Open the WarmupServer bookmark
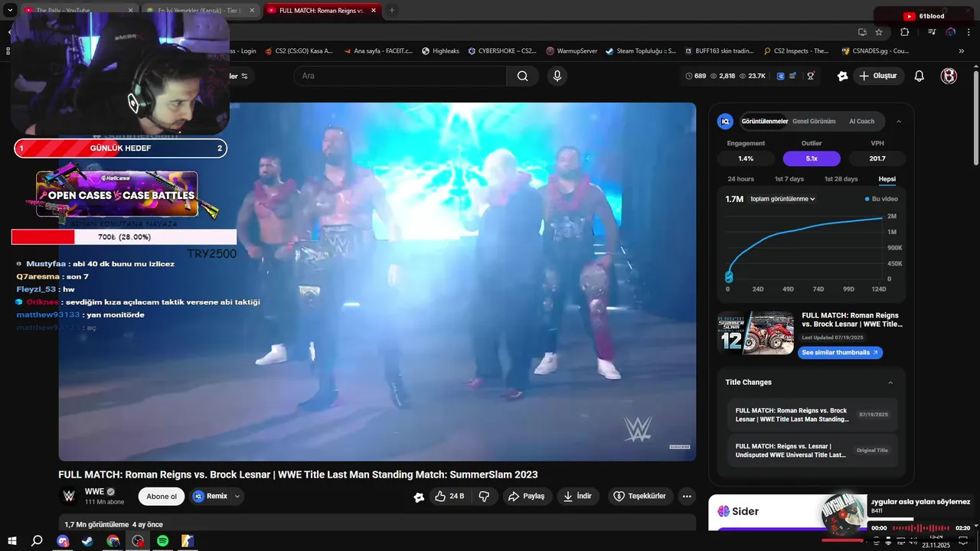980x551 pixels. point(572,51)
